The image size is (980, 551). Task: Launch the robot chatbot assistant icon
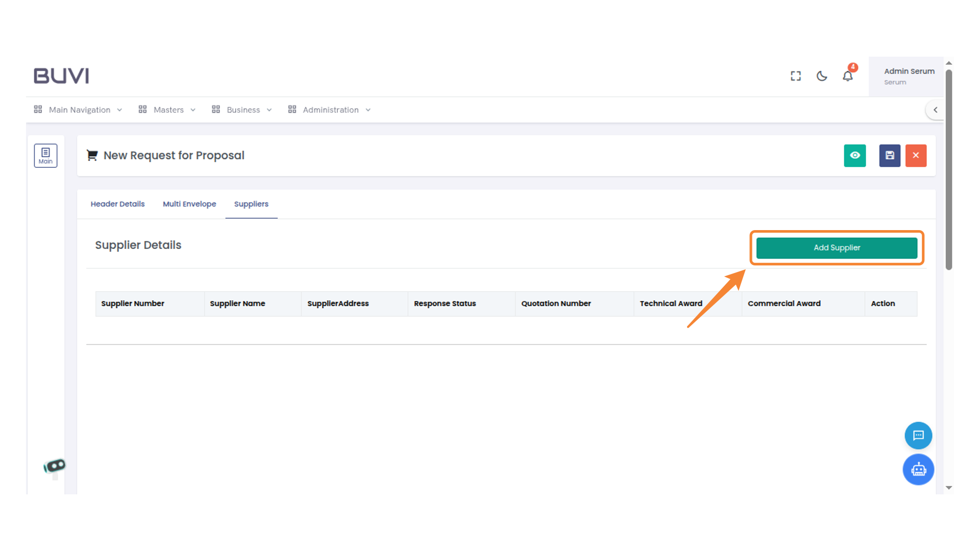pyautogui.click(x=918, y=469)
